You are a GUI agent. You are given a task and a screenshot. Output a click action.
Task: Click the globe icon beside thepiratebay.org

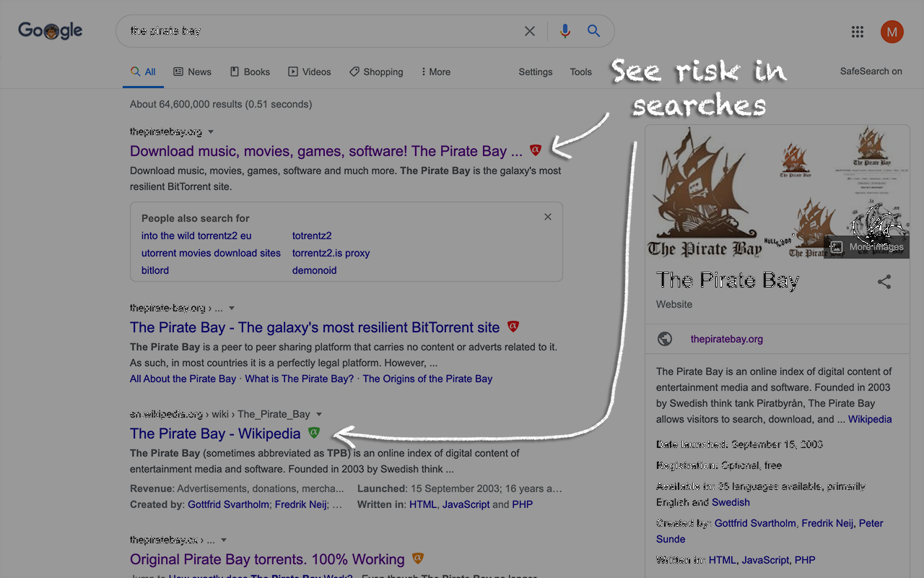coord(666,339)
